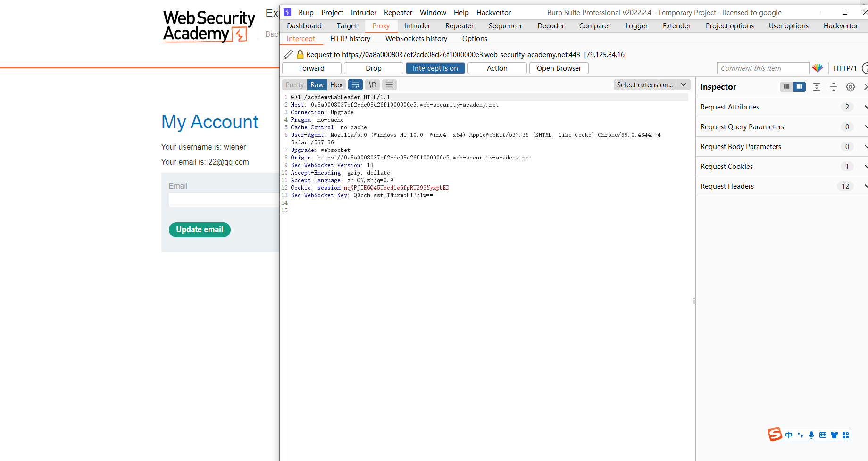
Task: Open the soft keyboard icon in the IME bar
Action: point(823,435)
